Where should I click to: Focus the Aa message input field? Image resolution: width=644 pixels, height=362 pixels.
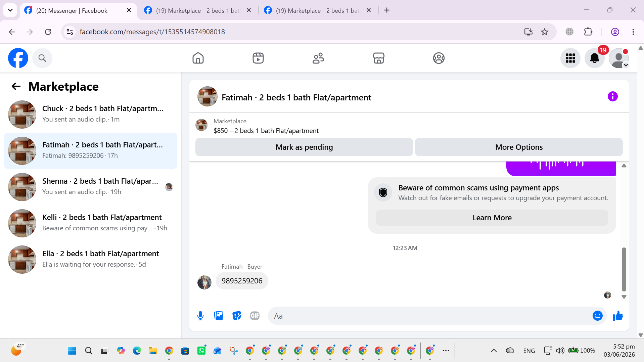point(430,316)
